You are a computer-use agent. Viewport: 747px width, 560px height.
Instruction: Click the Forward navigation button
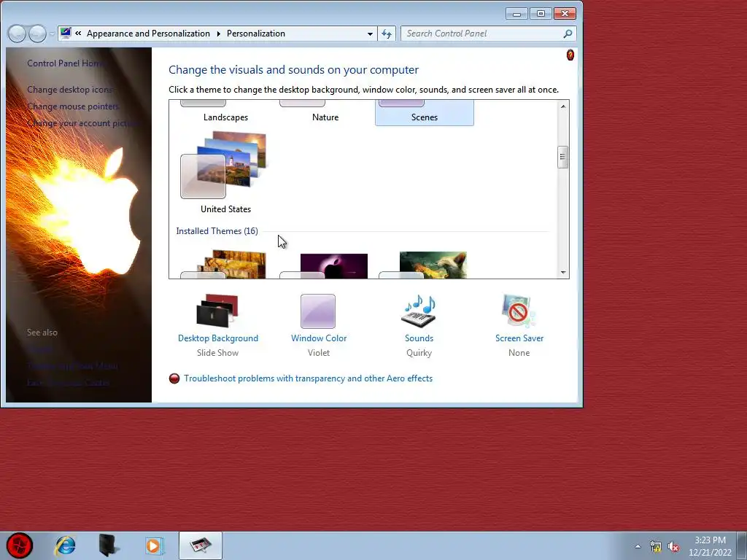pos(37,34)
